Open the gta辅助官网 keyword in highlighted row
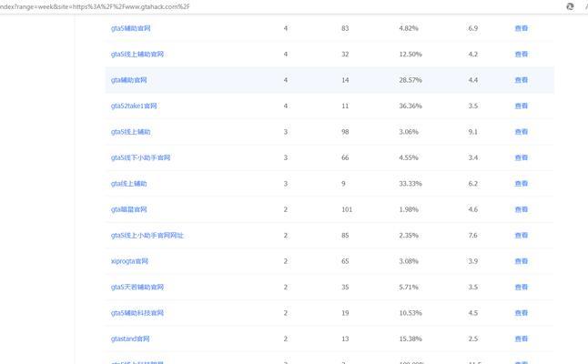The image size is (588, 364). click(128, 80)
